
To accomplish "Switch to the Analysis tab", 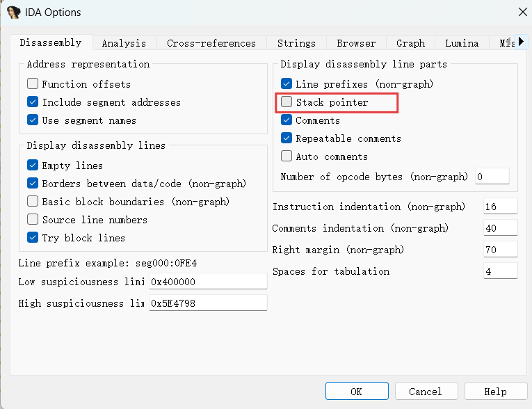I will (x=124, y=43).
